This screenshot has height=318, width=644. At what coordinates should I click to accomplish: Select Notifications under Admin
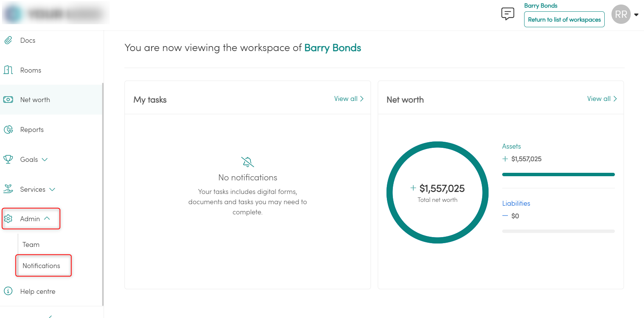pyautogui.click(x=41, y=266)
